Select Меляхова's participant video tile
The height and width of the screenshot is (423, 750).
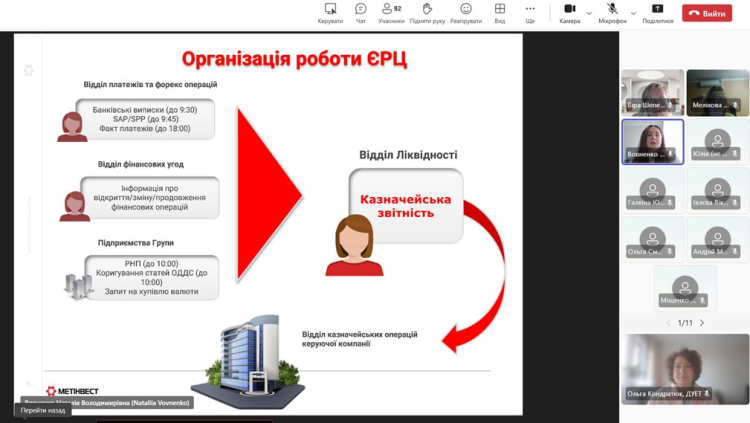pos(717,92)
